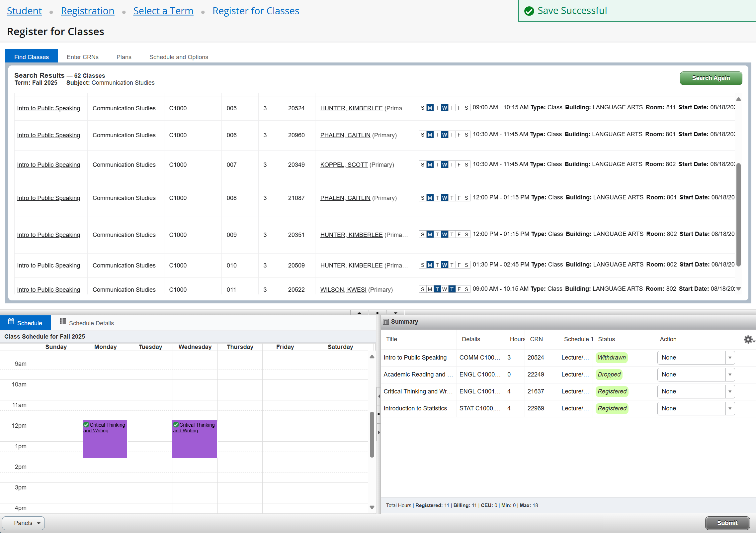Click the search results vertical scrollbar thumb
Image resolution: width=756 pixels, height=533 pixels.
[738, 214]
